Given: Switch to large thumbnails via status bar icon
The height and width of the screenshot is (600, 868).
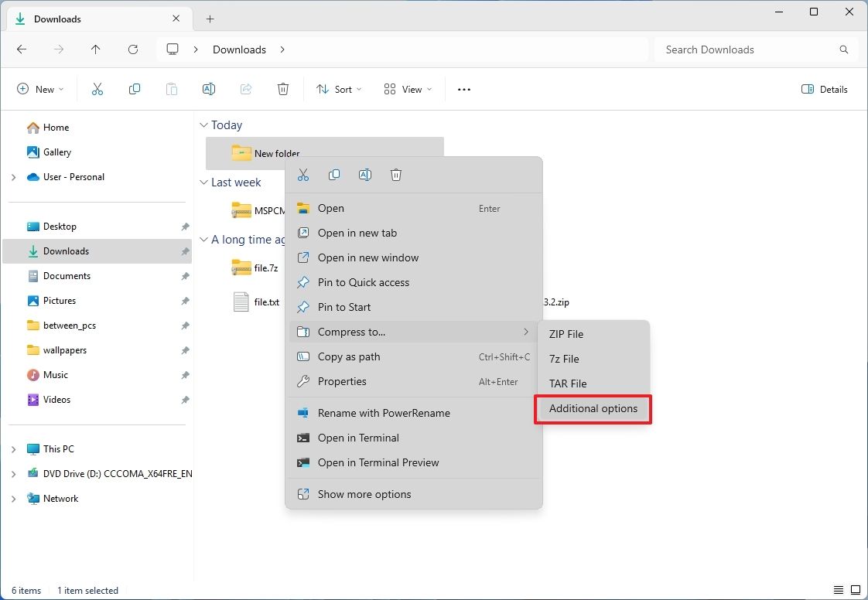Looking at the screenshot, I should [x=856, y=590].
